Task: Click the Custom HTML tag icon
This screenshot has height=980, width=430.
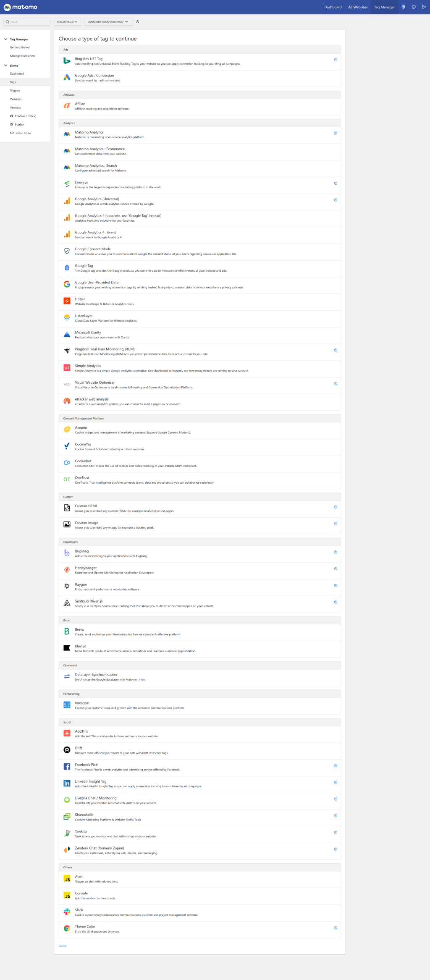Action: click(x=67, y=508)
